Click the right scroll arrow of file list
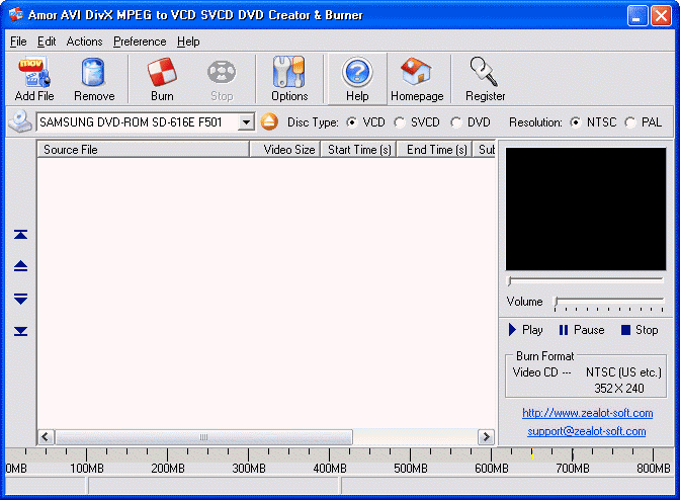The width and height of the screenshot is (680, 500). tap(486, 437)
